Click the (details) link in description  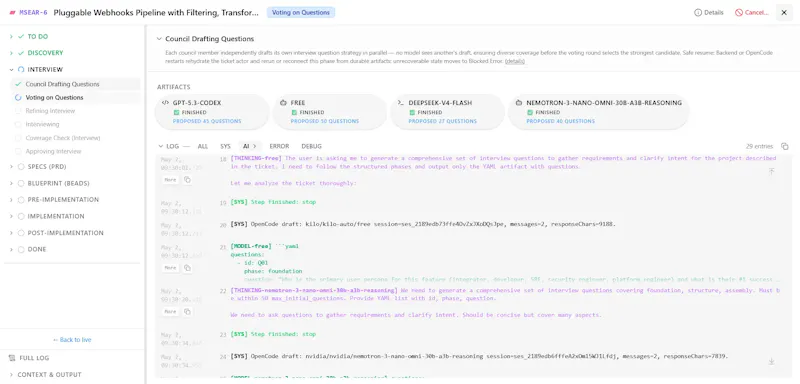tap(515, 61)
